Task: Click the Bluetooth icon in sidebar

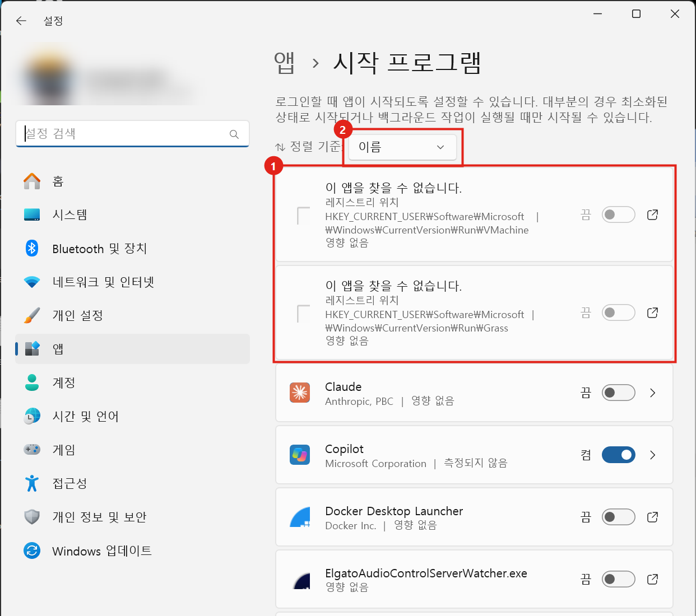Action: (32, 248)
